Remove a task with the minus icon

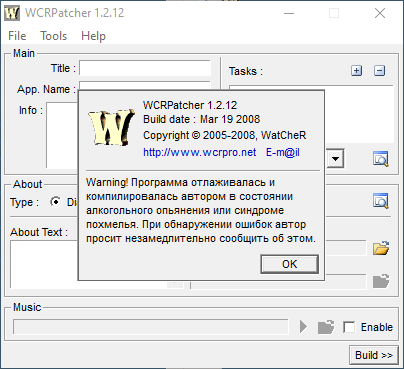379,71
